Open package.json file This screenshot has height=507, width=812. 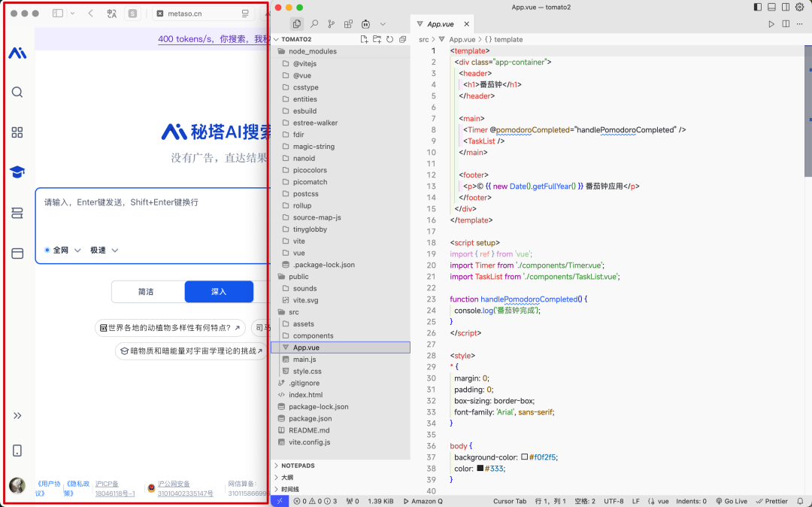tap(341, 418)
